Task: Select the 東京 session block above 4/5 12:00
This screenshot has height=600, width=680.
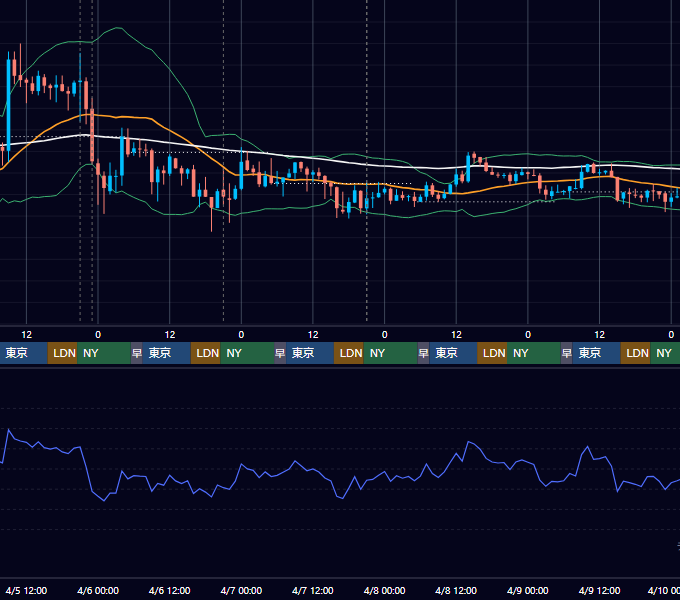Action: tap(23, 353)
